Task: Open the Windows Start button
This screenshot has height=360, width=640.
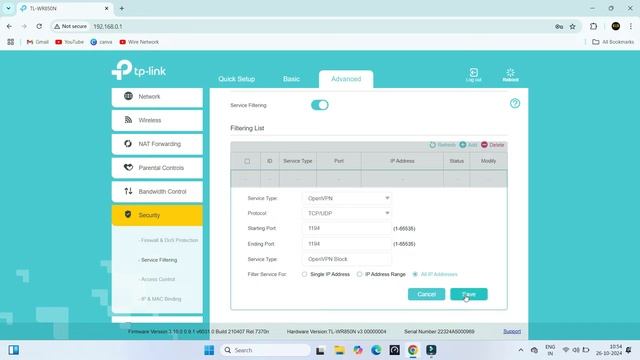Action: click(x=209, y=350)
